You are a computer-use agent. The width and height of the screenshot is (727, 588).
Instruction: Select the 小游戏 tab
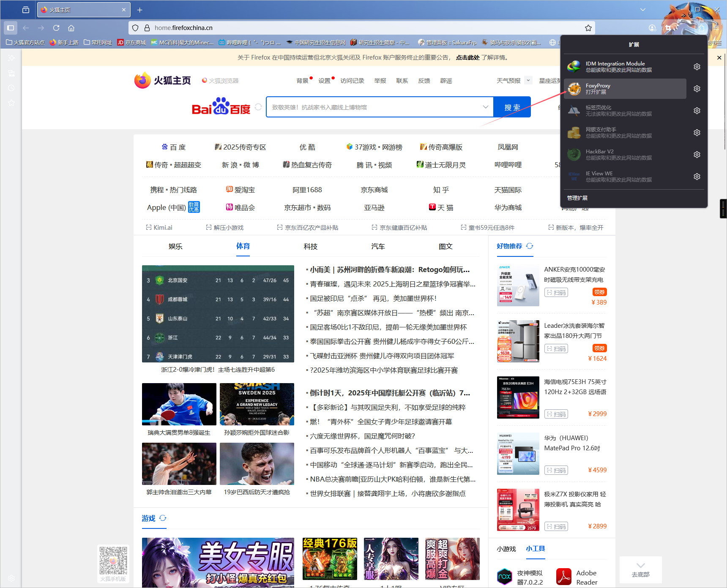(506, 549)
